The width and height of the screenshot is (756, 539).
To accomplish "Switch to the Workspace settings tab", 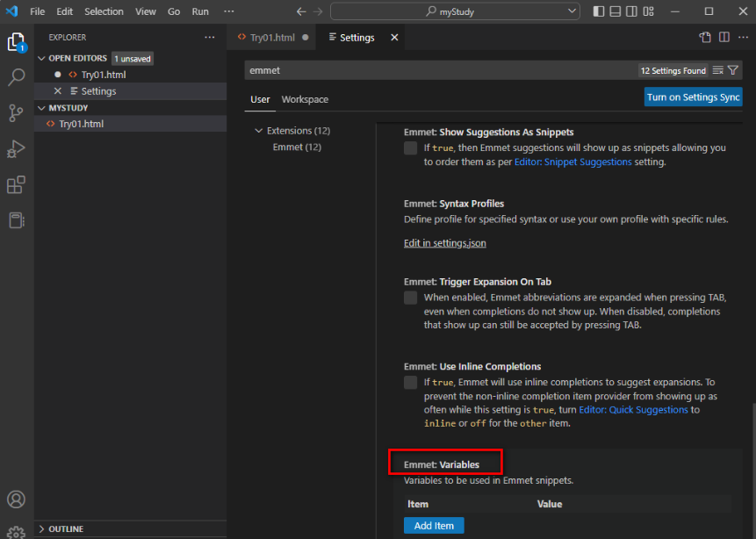I will [x=305, y=99].
